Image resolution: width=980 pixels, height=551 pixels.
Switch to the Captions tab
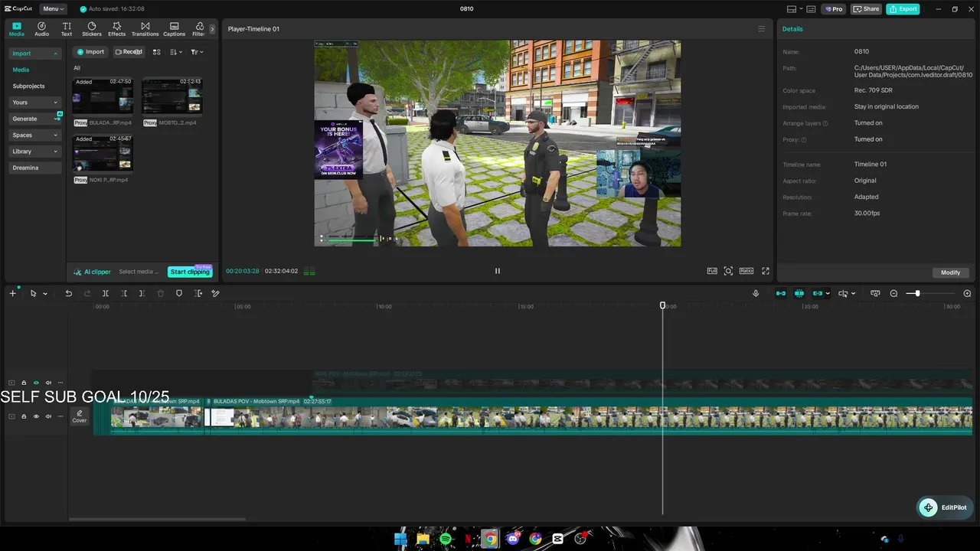click(x=174, y=29)
